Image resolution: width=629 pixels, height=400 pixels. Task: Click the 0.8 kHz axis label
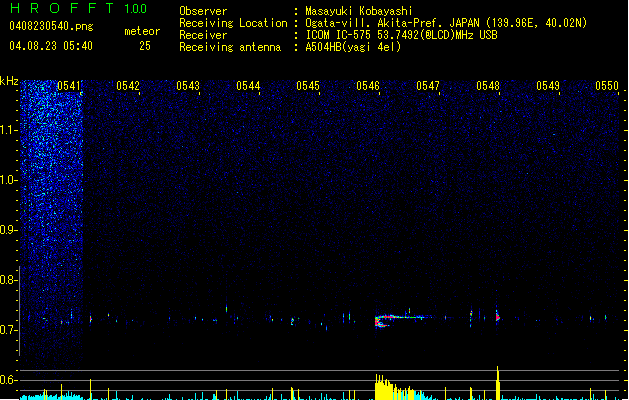[x=9, y=280]
